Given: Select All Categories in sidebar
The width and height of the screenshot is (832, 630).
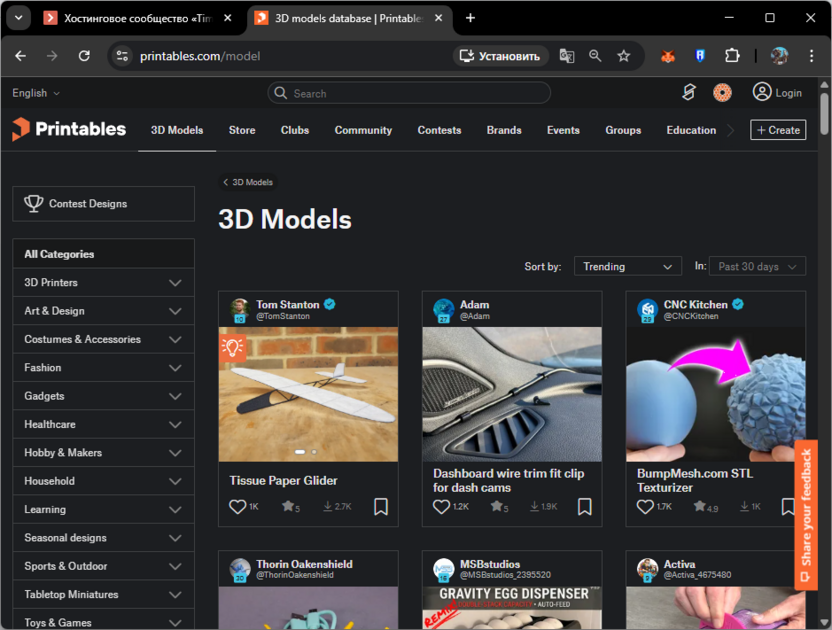Looking at the screenshot, I should pyautogui.click(x=103, y=254).
